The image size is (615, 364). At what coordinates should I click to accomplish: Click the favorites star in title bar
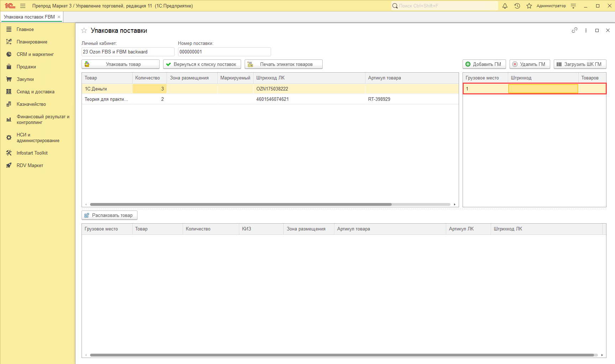pos(529,6)
